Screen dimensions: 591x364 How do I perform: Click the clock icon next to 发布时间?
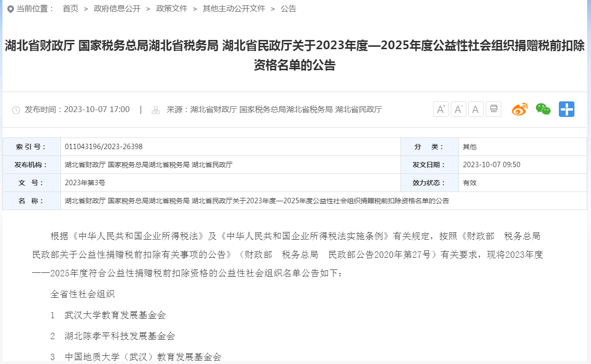pos(16,110)
